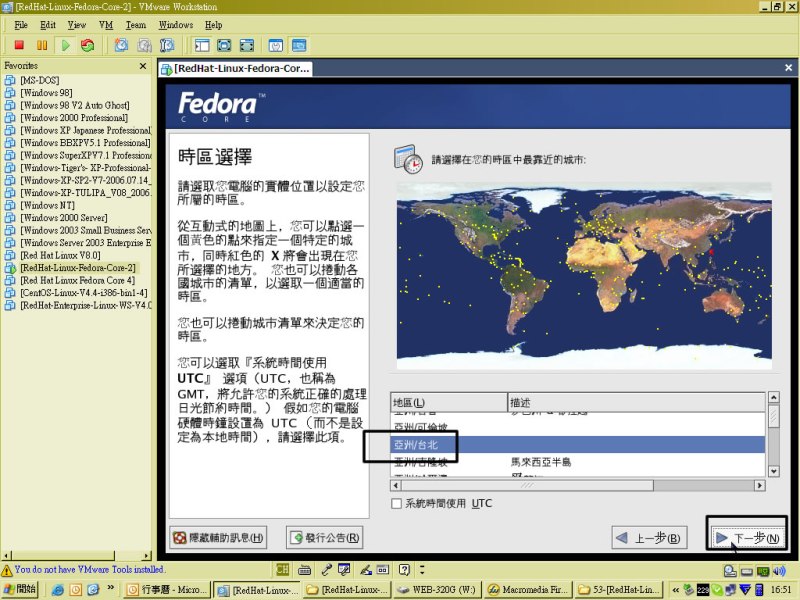Open the Edit menu
This screenshot has height=600, width=800.
tap(48, 25)
